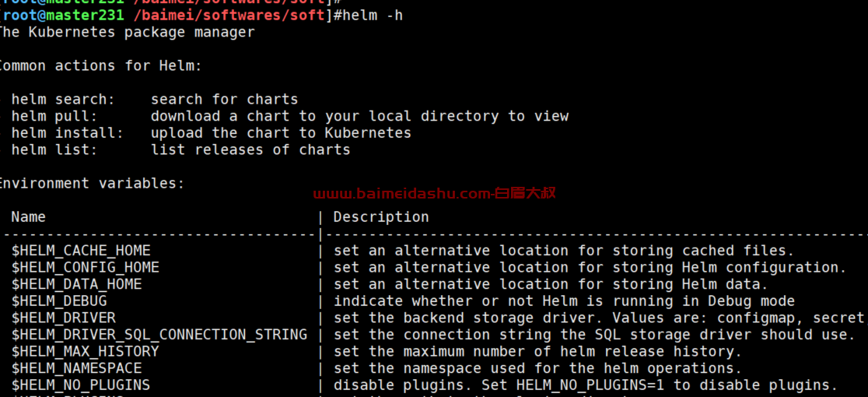The height and width of the screenshot is (397, 868).
Task: Click the $HELM_DATA_HOME variable
Action: coord(76,284)
